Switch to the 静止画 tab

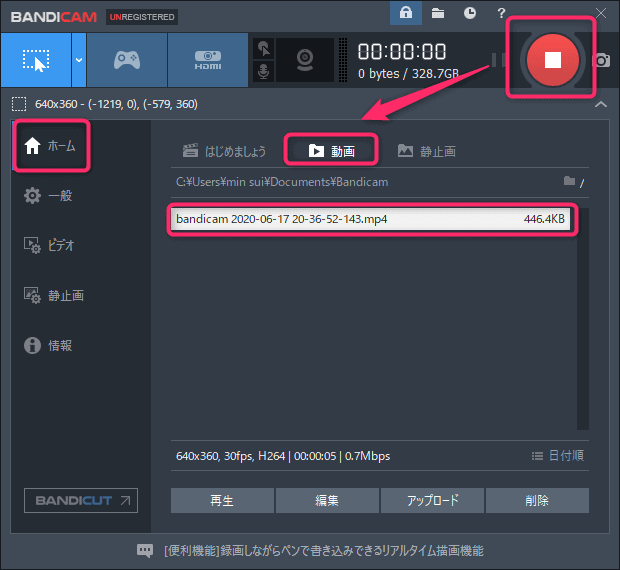tap(427, 151)
